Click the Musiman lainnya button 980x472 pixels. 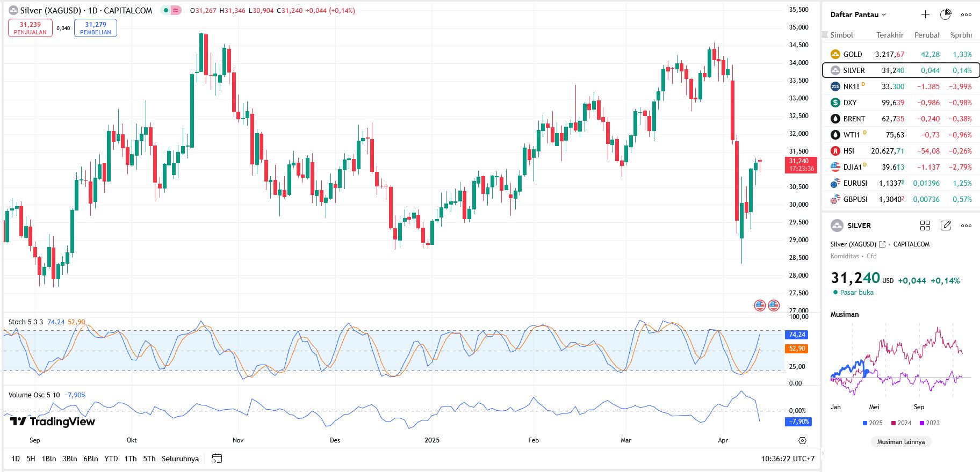901,442
